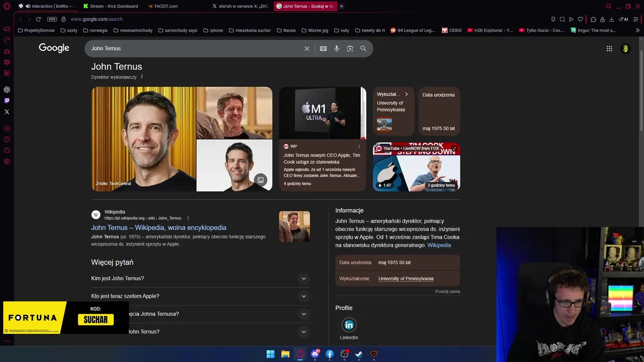Open Wikipedia link in Informacje text
Screen dimensions: 644x362
pos(439,245)
